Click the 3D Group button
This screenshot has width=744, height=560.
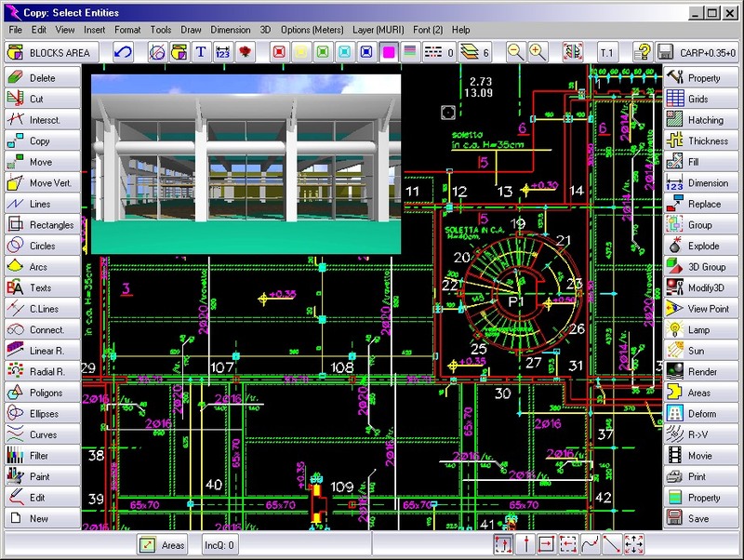tap(701, 267)
